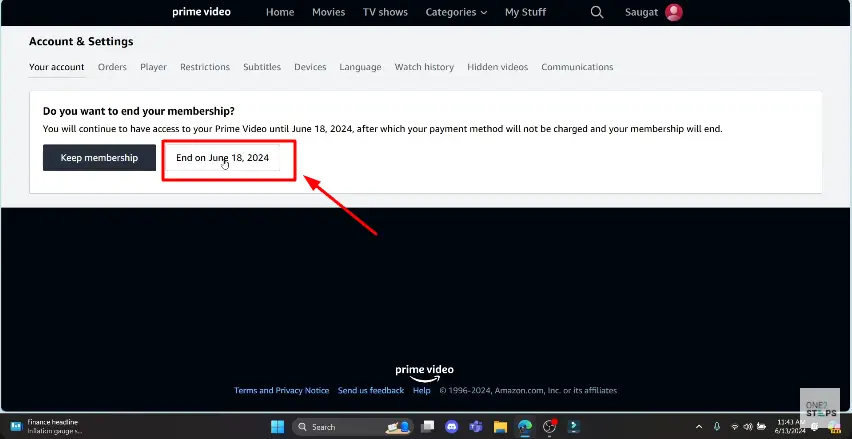Click the taskbar Search box

click(353, 427)
